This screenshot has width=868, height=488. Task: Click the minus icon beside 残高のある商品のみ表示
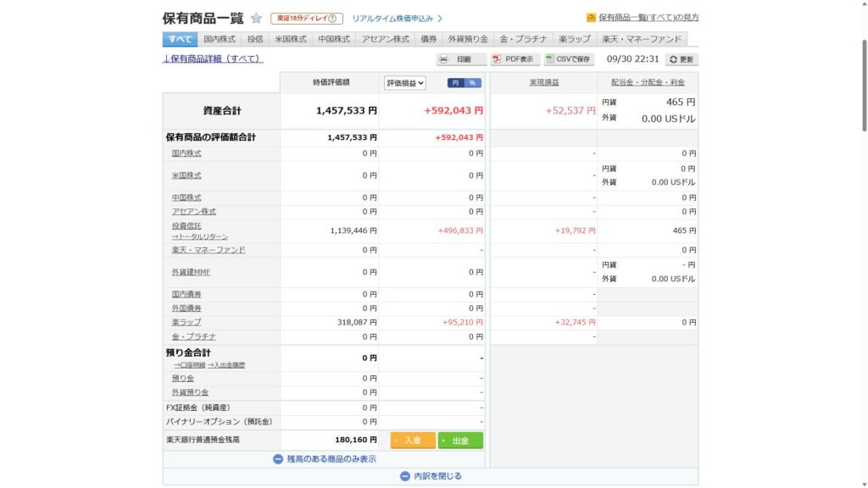278,459
